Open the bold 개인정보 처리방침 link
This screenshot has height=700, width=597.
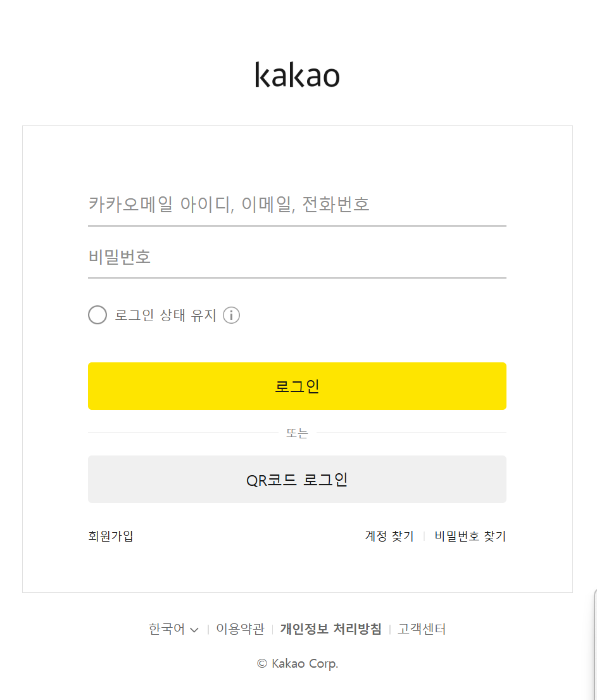(330, 629)
